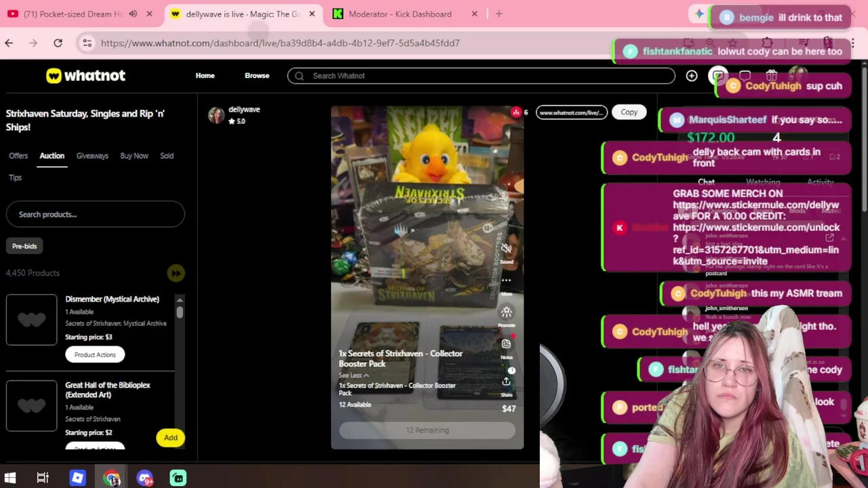This screenshot has width=868, height=488.
Task: Toggle the Pre-bids filter chip
Action: click(x=24, y=246)
